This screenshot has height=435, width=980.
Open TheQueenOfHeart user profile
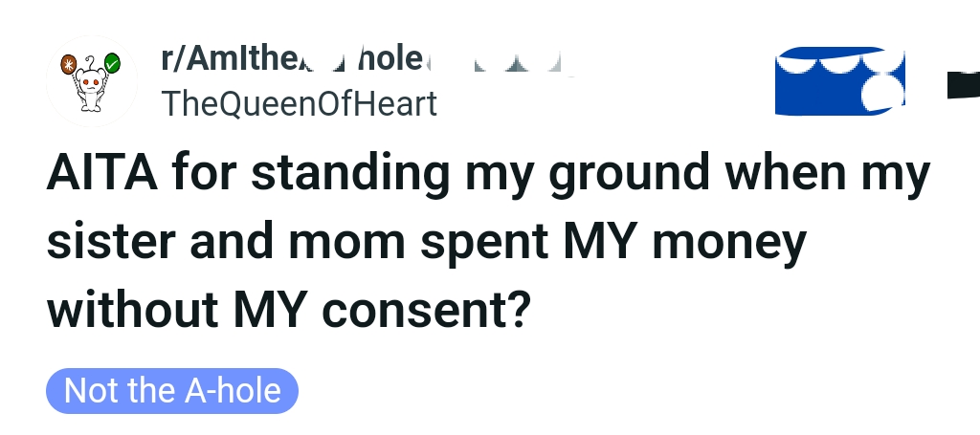(x=300, y=102)
